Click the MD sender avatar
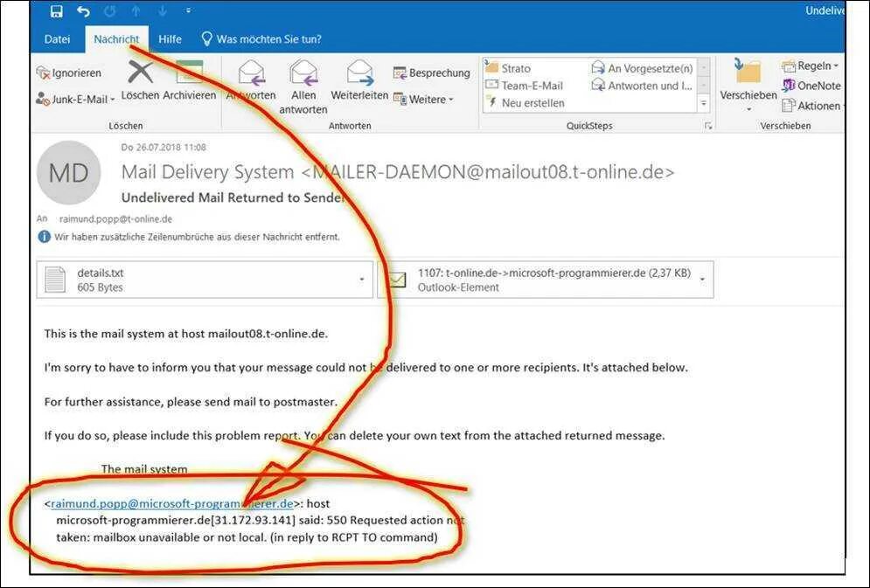This screenshot has width=870, height=588. (69, 173)
